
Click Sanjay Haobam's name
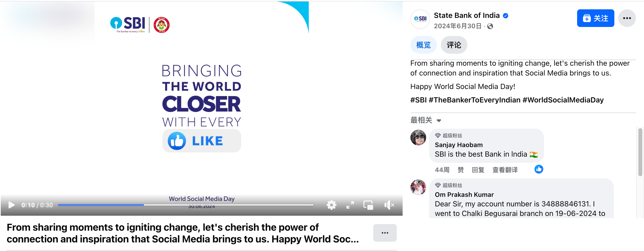pos(458,145)
